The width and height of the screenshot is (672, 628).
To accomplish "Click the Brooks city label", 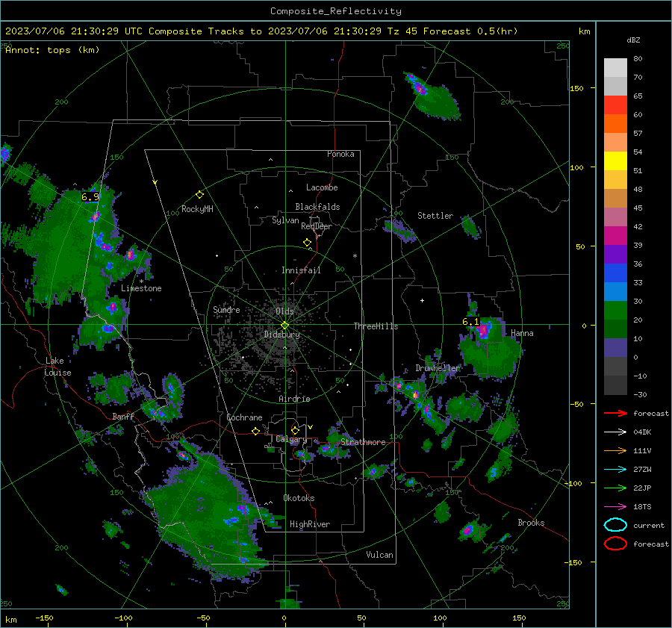I will [x=531, y=523].
